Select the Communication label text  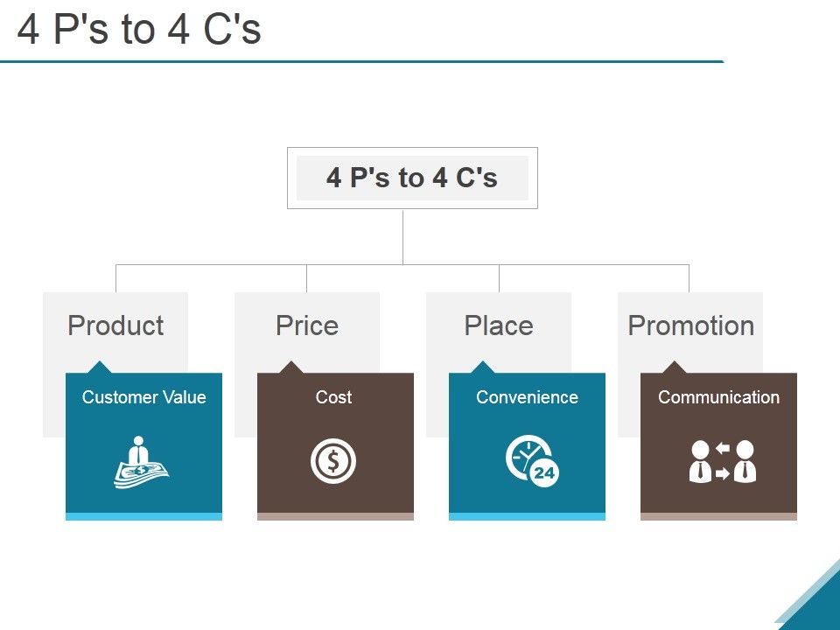[x=718, y=397]
